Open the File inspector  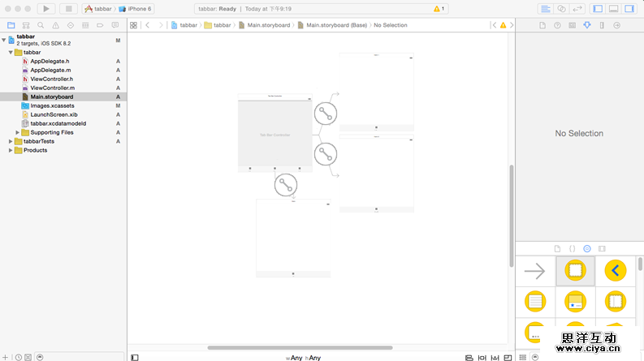tap(542, 25)
